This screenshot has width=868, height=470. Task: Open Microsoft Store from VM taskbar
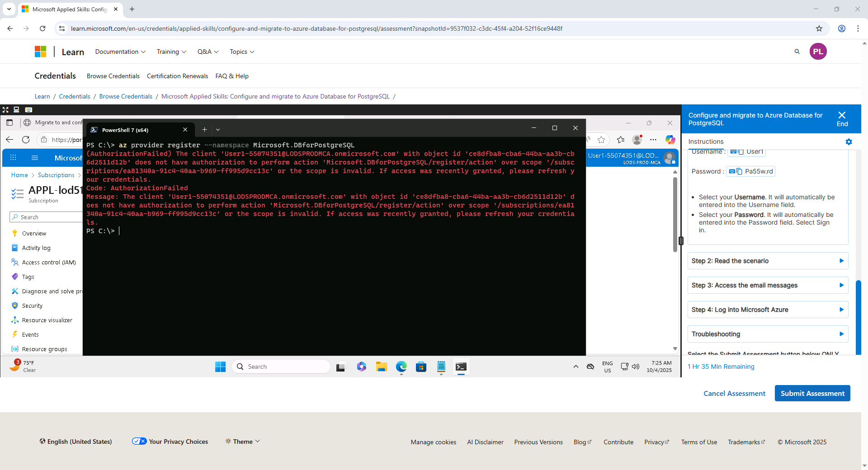[x=421, y=367]
